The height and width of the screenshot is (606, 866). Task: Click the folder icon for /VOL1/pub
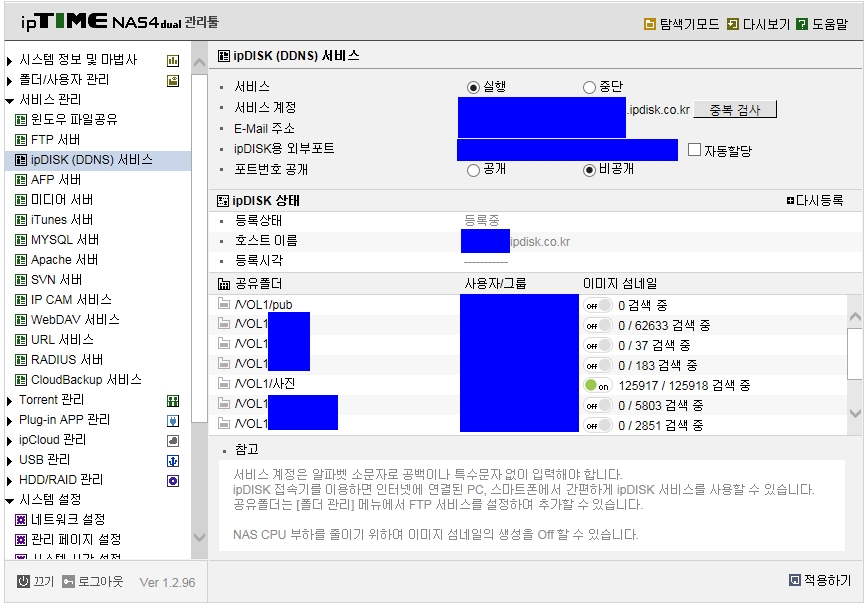coord(224,303)
